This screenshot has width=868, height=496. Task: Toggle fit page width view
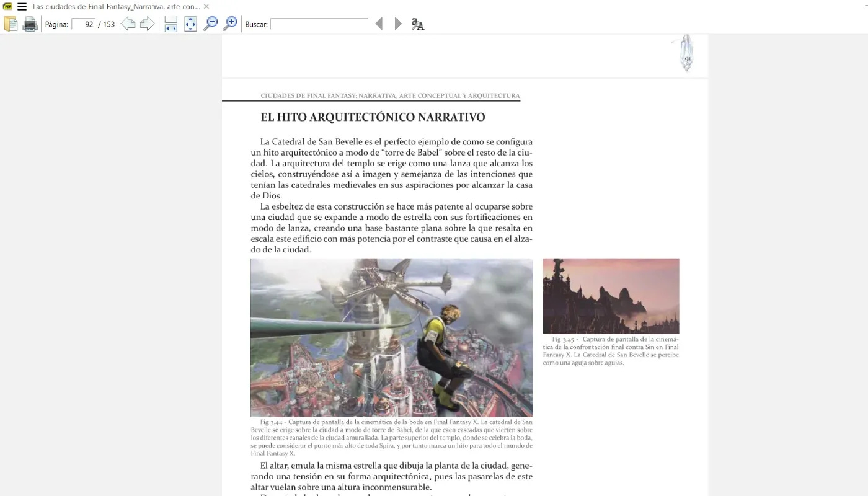click(x=170, y=24)
